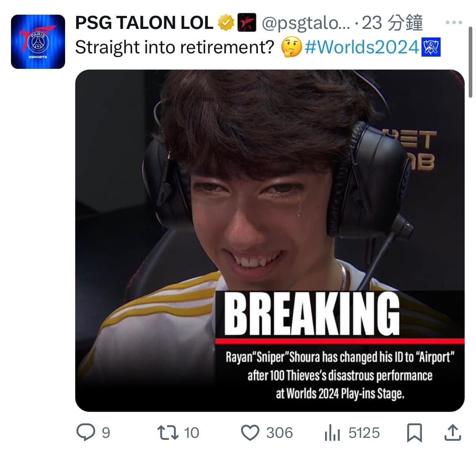Click the red affiliate badge icon
The width and height of the screenshot is (476, 459).
point(247,22)
